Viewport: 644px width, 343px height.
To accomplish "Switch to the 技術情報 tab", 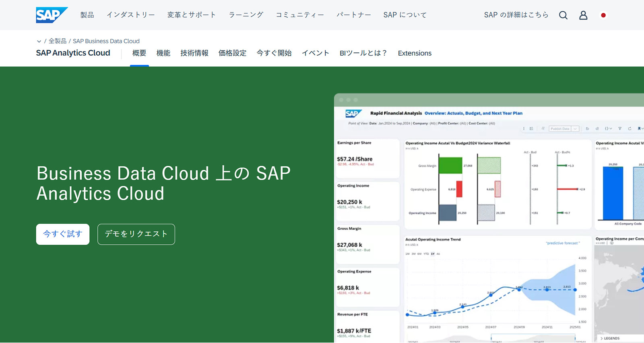I will point(194,53).
